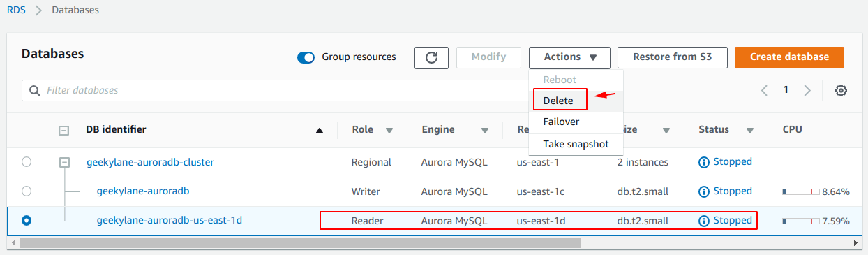The height and width of the screenshot is (255, 868).
Task: Click the 2 instances size cell
Action: click(643, 162)
